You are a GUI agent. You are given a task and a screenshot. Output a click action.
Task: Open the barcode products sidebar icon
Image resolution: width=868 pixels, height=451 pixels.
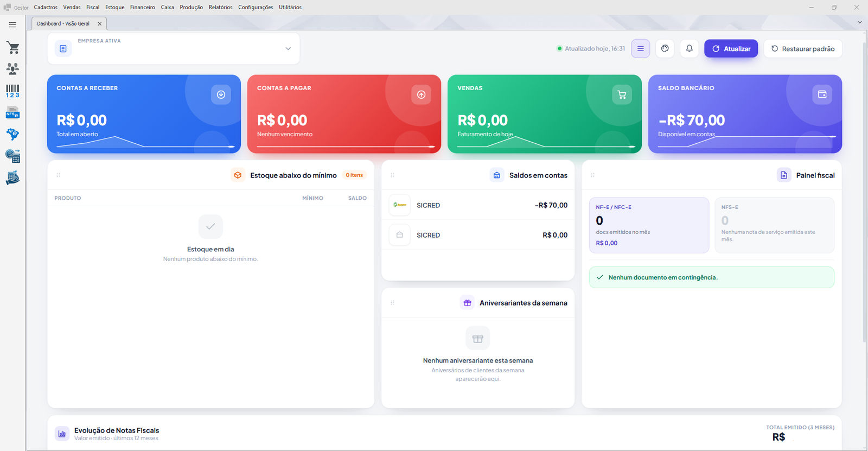coord(12,91)
